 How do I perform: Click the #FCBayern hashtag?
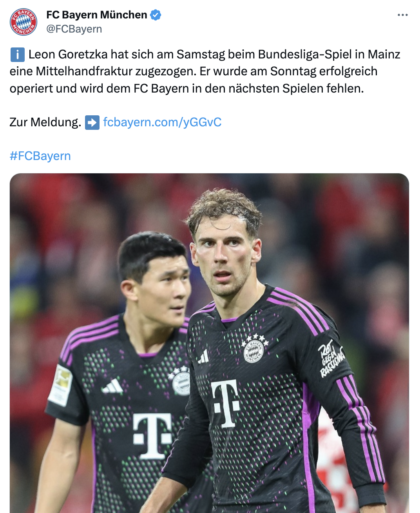click(40, 156)
